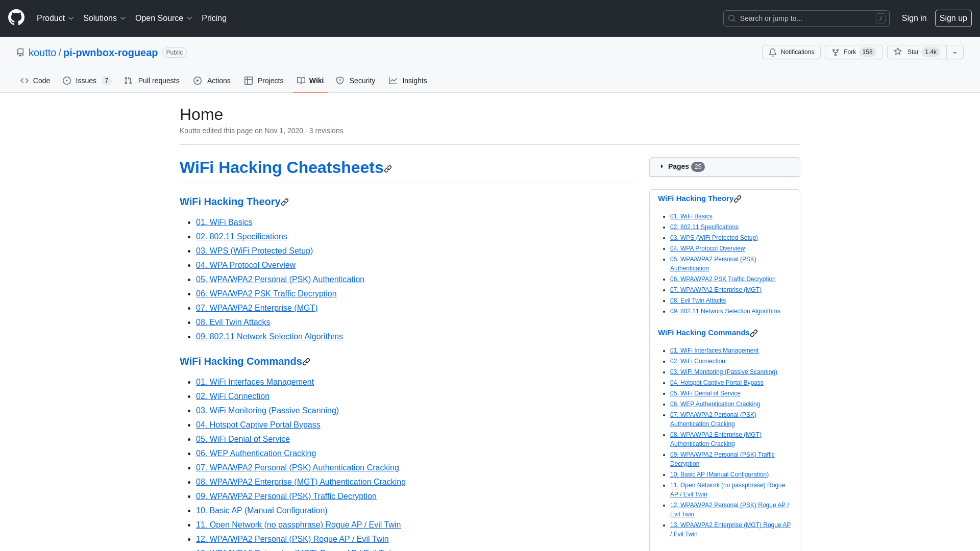Click koutto username link

(42, 53)
